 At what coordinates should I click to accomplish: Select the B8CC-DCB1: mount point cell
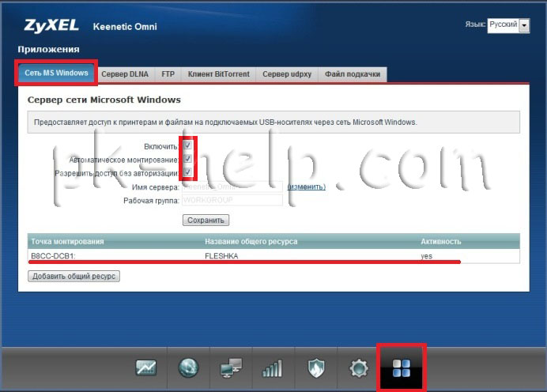point(53,256)
